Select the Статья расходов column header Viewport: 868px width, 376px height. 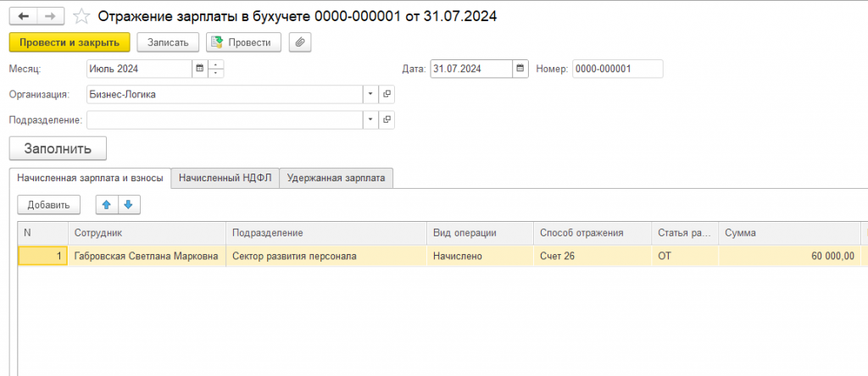685,234
